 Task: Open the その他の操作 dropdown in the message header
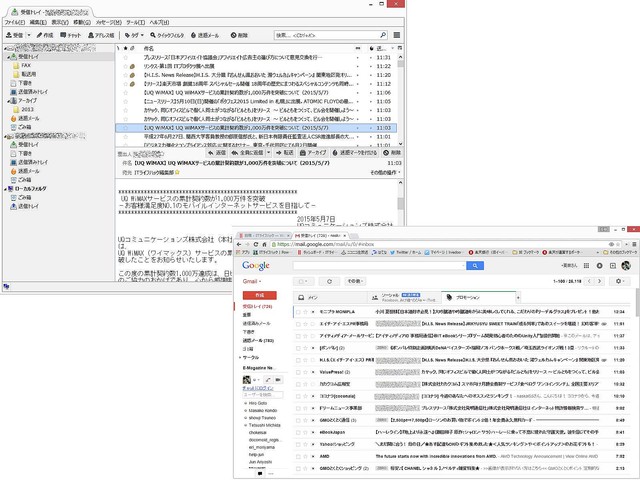pyautogui.click(x=385, y=173)
